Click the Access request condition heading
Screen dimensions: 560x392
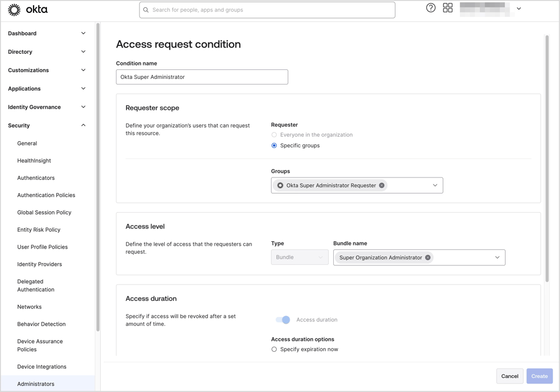point(178,44)
